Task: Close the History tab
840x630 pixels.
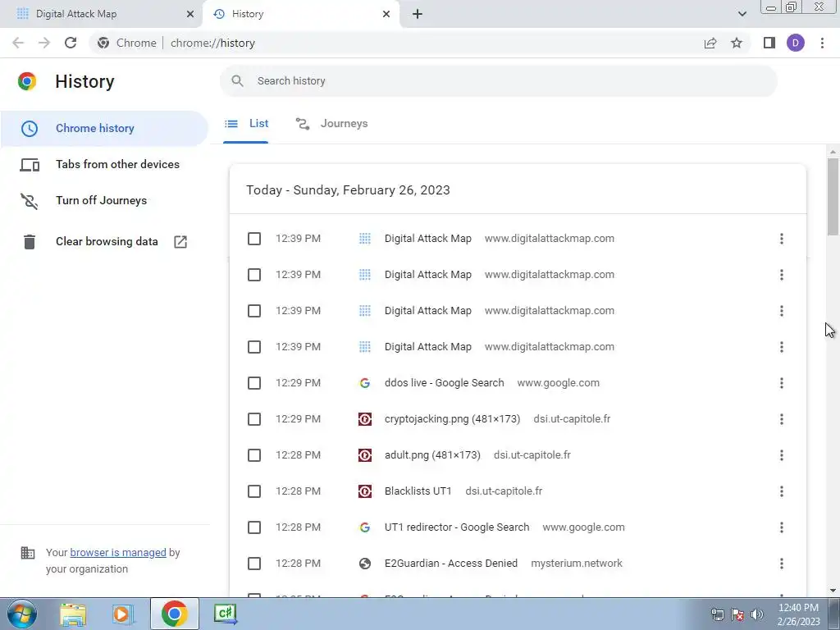Action: [386, 14]
